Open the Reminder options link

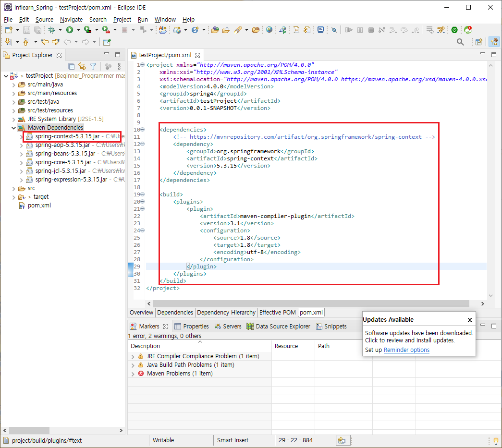[406, 350]
